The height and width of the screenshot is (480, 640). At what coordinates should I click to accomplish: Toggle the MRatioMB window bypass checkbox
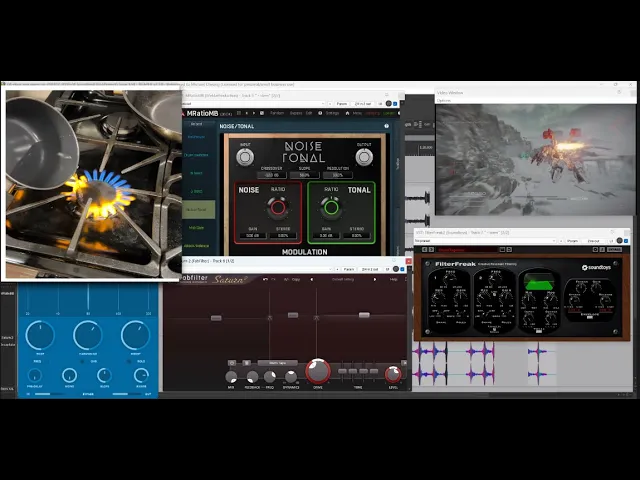pos(395,104)
